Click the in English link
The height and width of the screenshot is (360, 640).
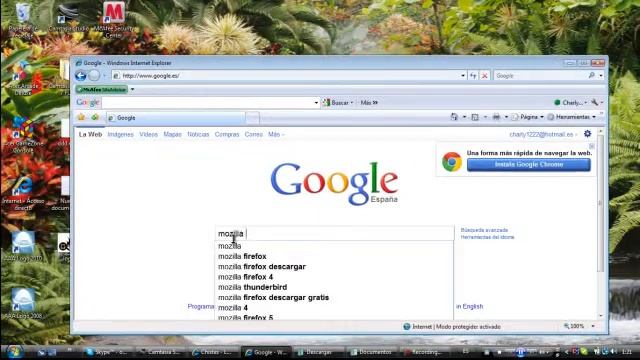(469, 306)
